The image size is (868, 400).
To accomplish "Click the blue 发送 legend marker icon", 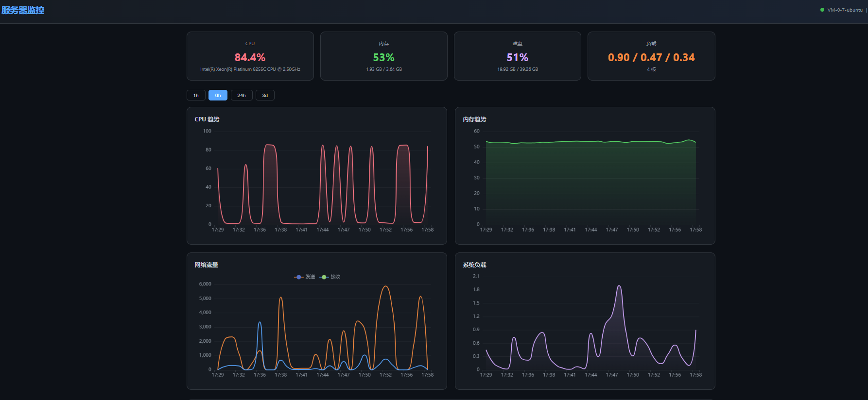I will 298,277.
